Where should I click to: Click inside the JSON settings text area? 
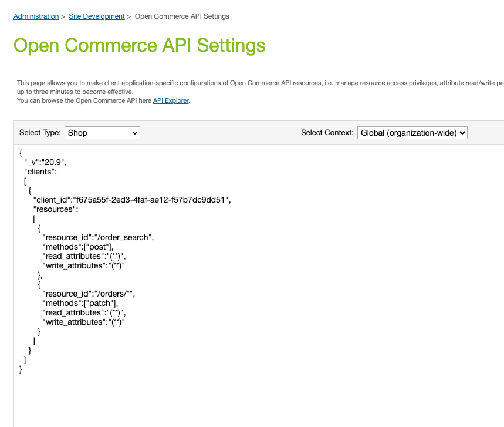261,287
